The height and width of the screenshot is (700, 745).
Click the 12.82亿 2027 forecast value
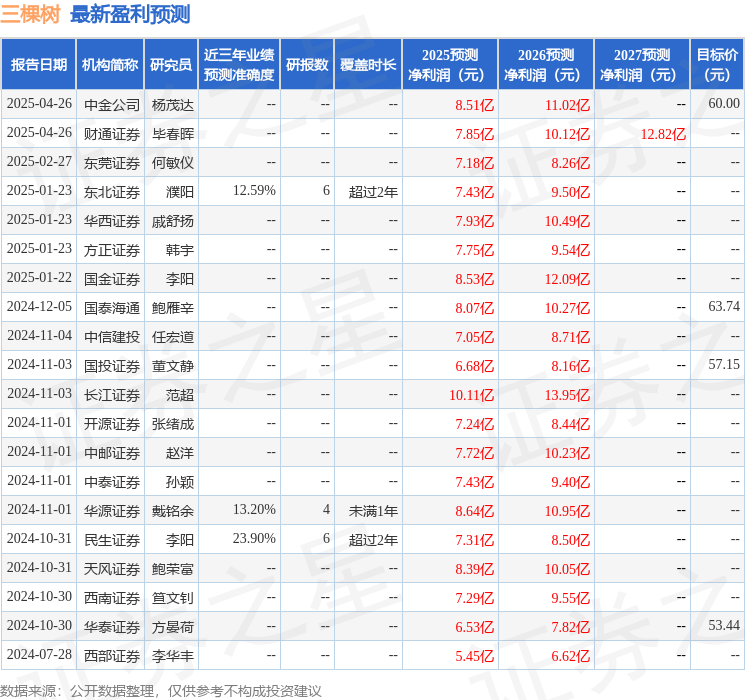(663, 134)
